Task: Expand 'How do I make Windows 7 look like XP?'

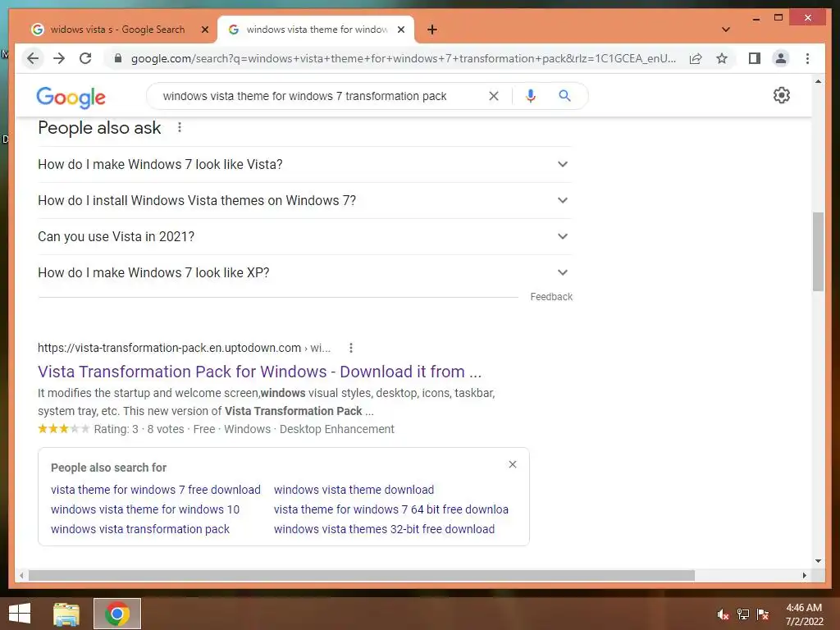Action: click(x=304, y=272)
